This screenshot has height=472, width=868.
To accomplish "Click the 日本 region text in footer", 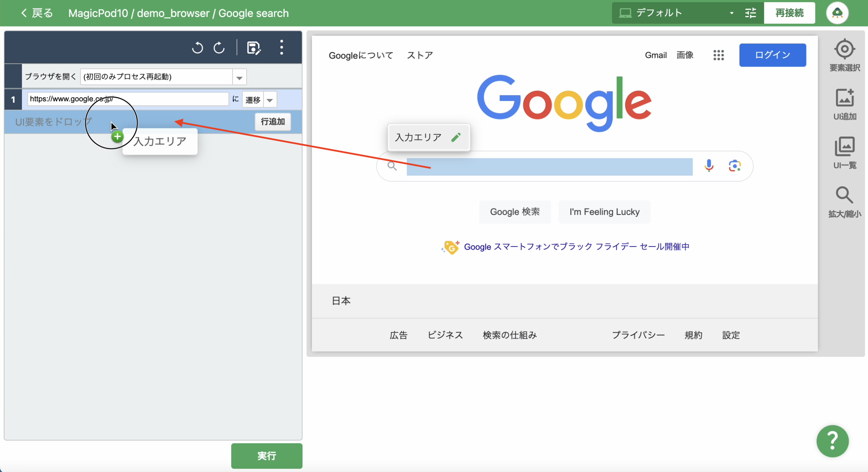I will [x=341, y=301].
